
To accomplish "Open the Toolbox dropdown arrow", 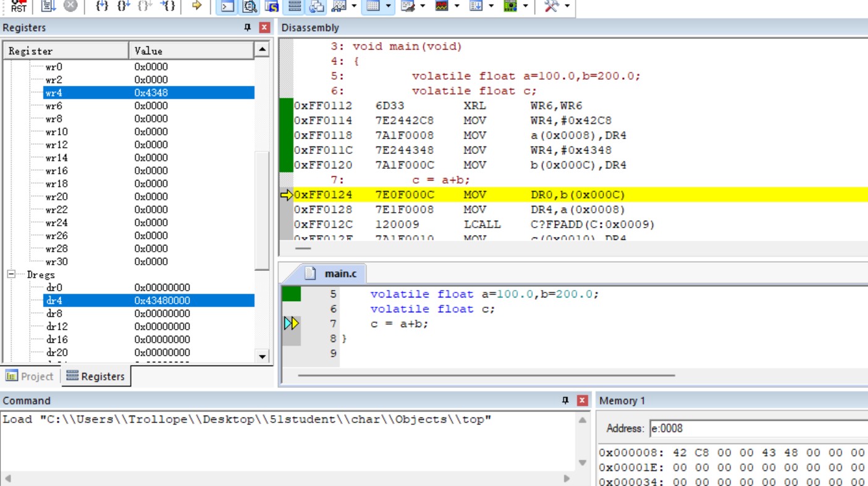I will (567, 6).
